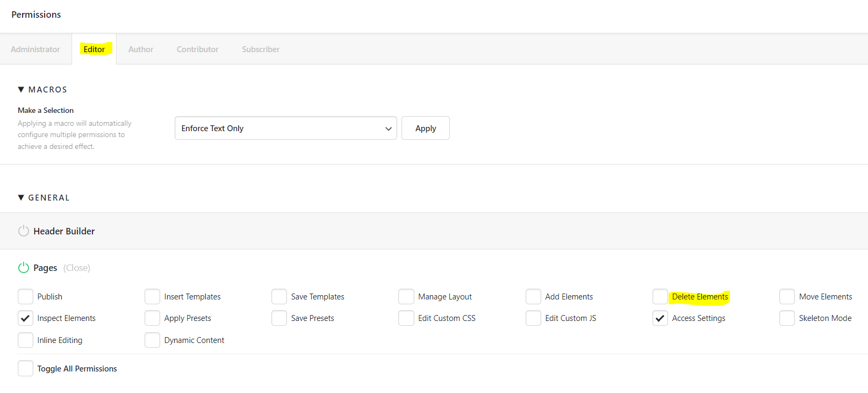This screenshot has height=393, width=868.
Task: Collapse the General section triangle
Action: 21,197
